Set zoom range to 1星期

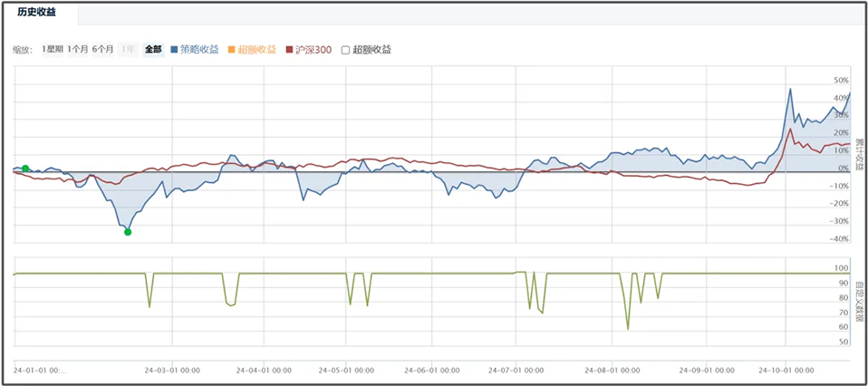point(53,50)
